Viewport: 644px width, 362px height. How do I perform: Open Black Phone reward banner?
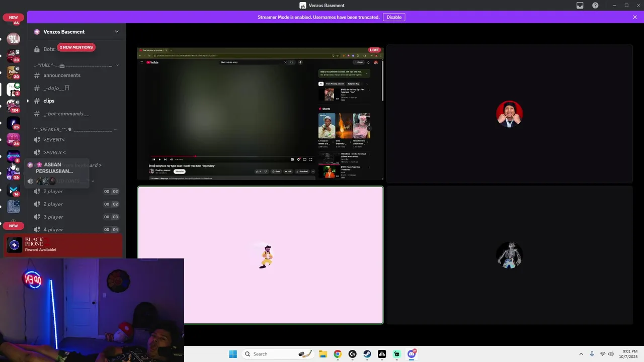pyautogui.click(x=63, y=245)
